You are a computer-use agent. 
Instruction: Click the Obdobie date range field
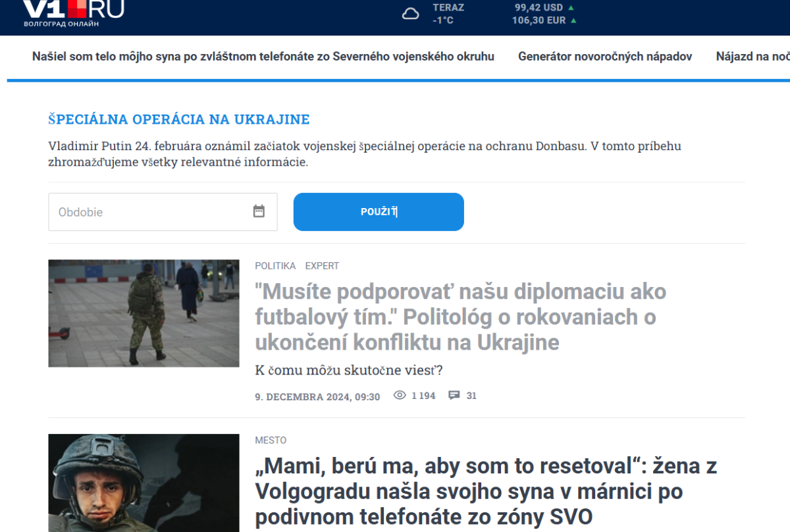click(x=163, y=212)
